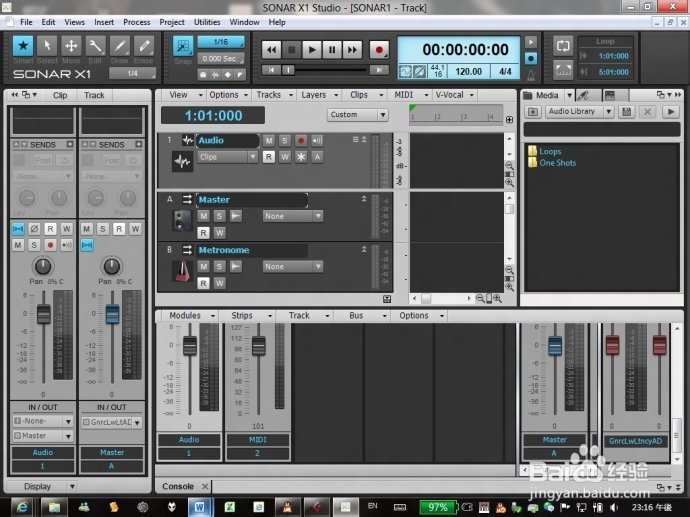
Task: Rewind transport to start
Action: [x=272, y=50]
